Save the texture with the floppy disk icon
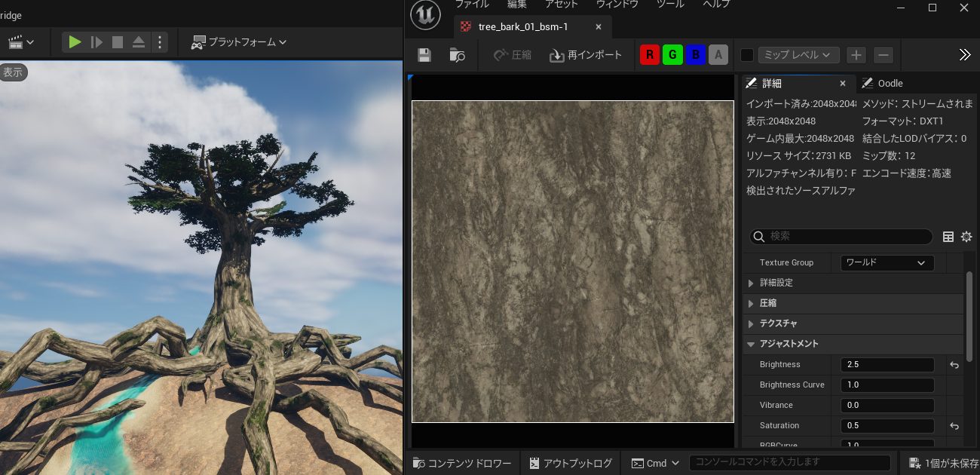The image size is (980, 475). [424, 55]
